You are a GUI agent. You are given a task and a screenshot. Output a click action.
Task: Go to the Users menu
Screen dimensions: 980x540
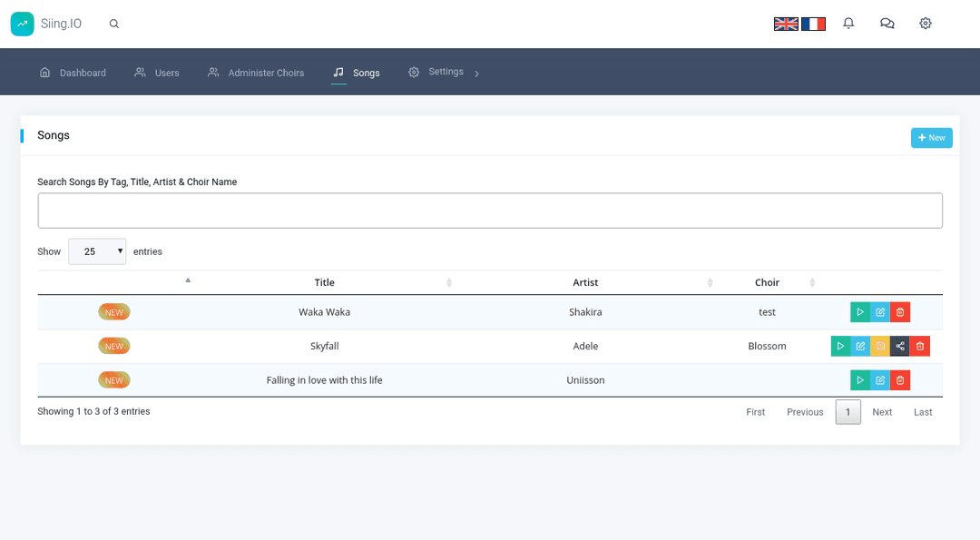pyautogui.click(x=157, y=73)
